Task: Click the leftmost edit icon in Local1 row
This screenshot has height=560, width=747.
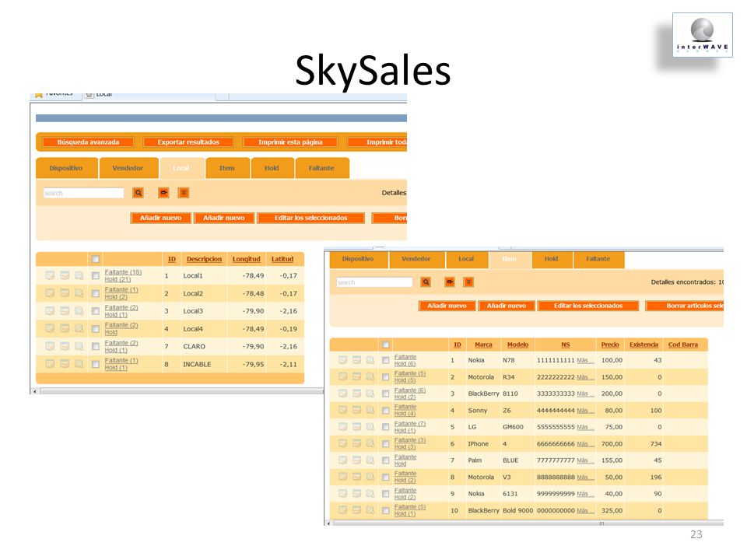Action: tap(50, 275)
